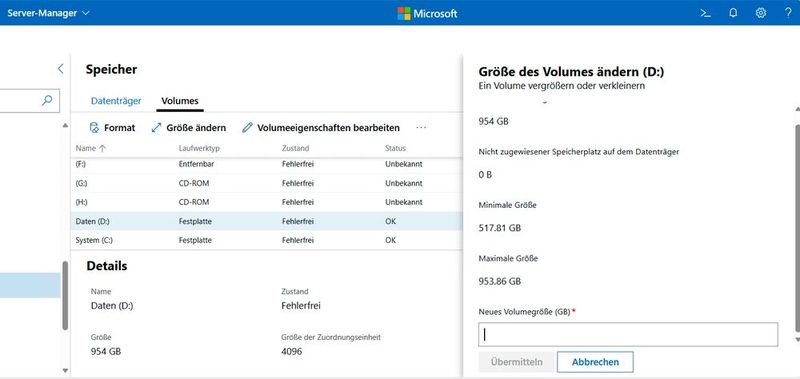Click the 517.81 GB minimum size value
This screenshot has width=800, height=379.
click(x=499, y=228)
